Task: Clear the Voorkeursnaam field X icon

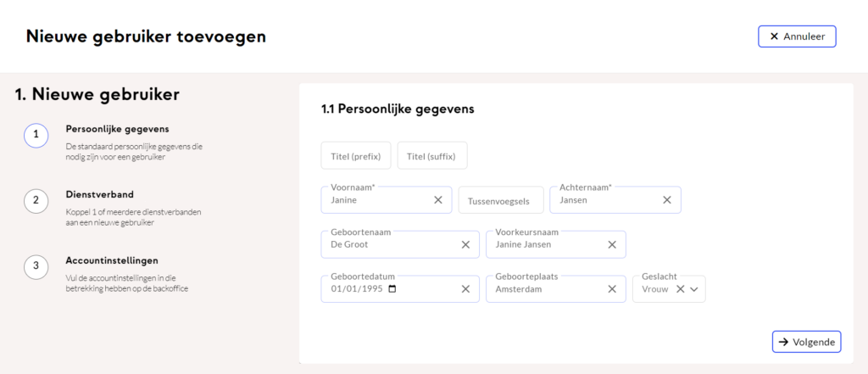Action: tap(612, 244)
